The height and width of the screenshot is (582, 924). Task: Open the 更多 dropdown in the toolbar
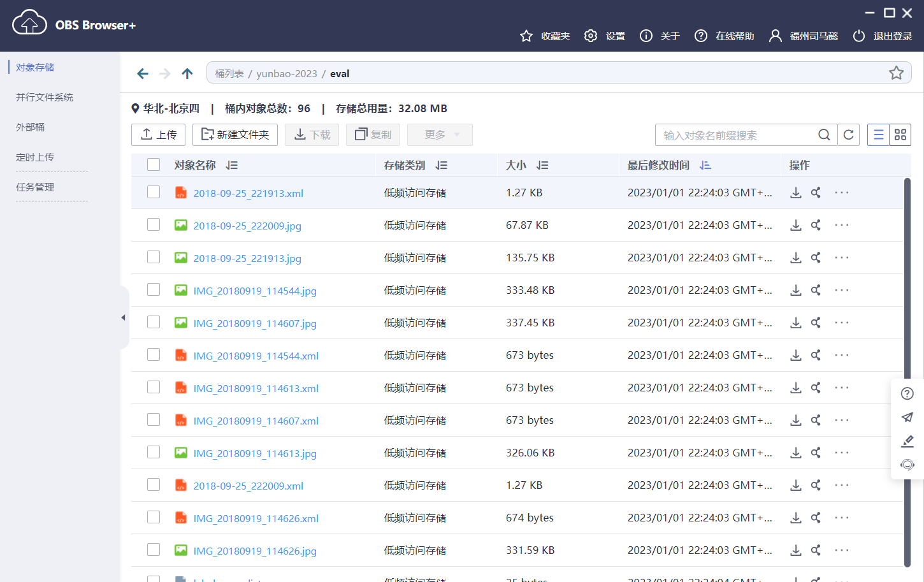pyautogui.click(x=440, y=135)
